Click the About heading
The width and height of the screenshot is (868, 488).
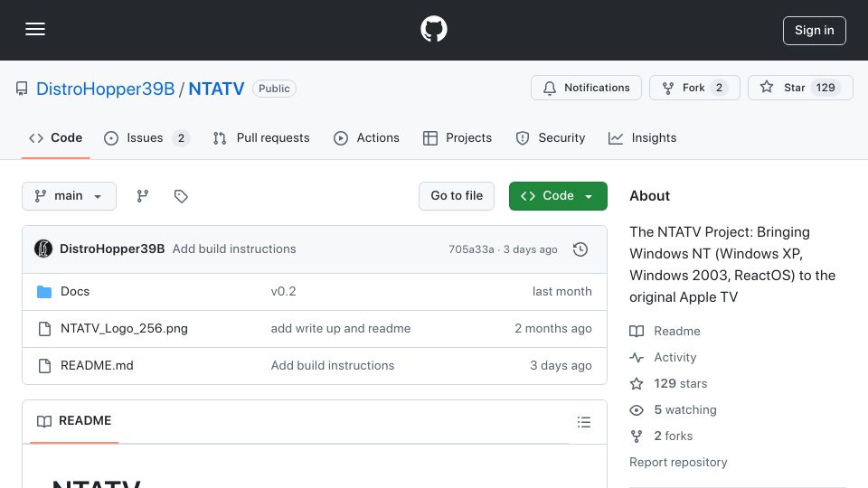649,196
